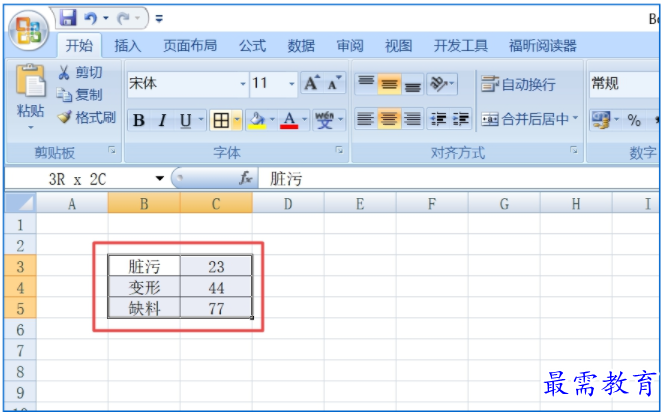Open fill color dropdown arrow
This screenshot has width=665, height=415.
(x=272, y=121)
